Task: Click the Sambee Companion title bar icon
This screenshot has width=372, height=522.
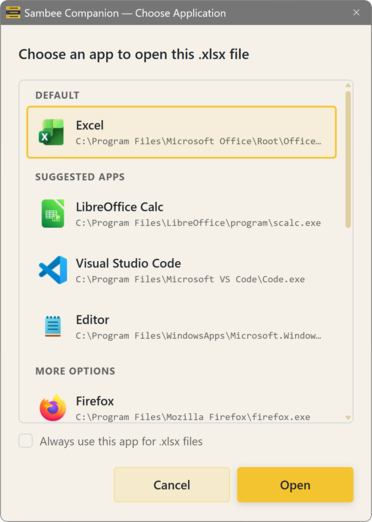Action: point(13,13)
